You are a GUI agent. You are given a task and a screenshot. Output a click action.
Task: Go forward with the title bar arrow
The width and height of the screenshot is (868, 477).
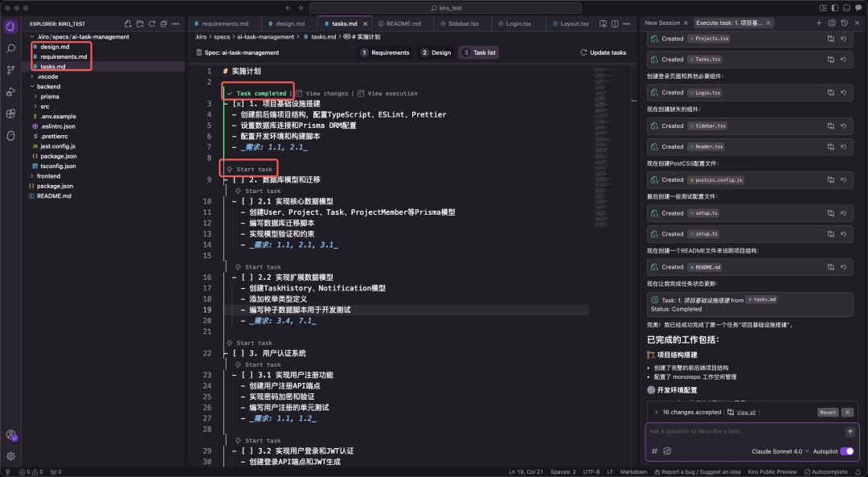(x=301, y=8)
